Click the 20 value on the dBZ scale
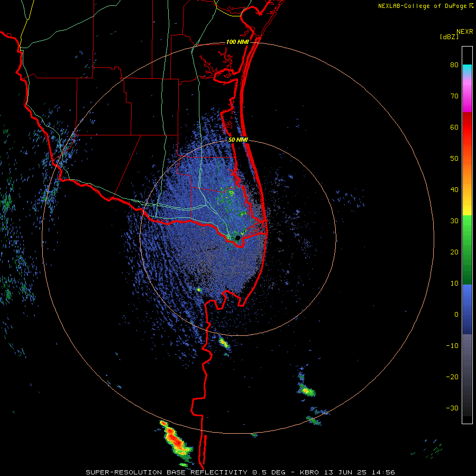 tap(454, 252)
